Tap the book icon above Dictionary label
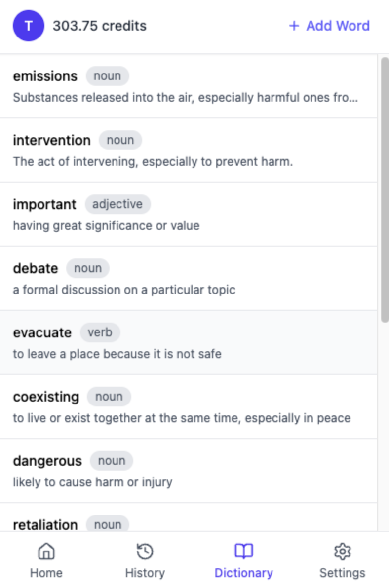This screenshot has height=588, width=389. pyautogui.click(x=243, y=551)
